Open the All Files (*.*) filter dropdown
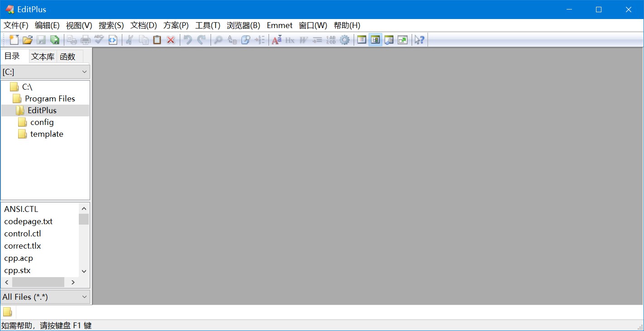The height and width of the screenshot is (331, 644). click(x=45, y=297)
